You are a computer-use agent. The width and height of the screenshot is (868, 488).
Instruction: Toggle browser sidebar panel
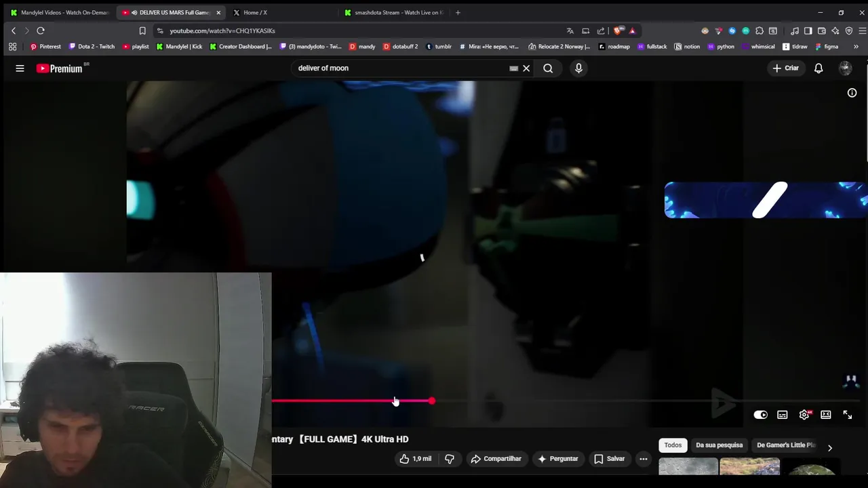(808, 30)
